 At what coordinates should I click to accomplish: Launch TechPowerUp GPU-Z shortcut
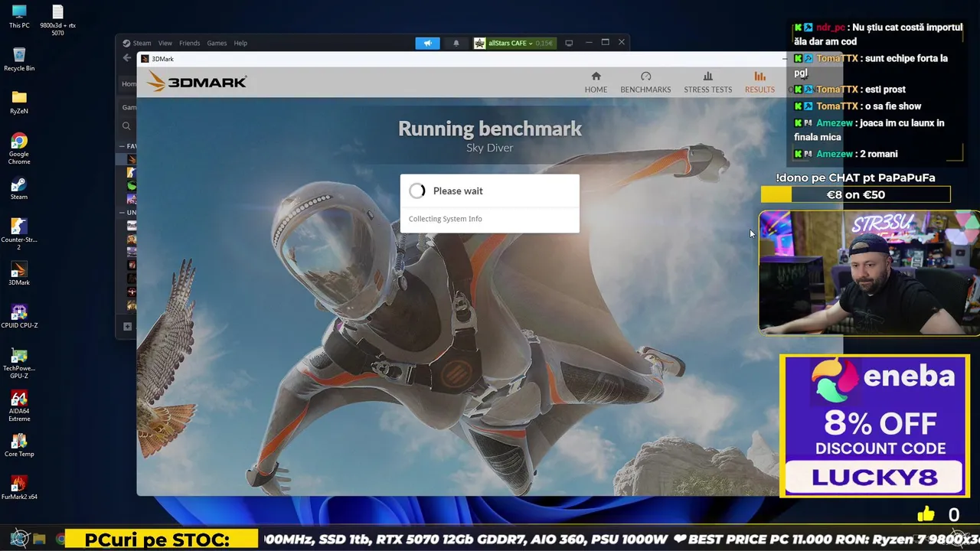[x=19, y=363]
